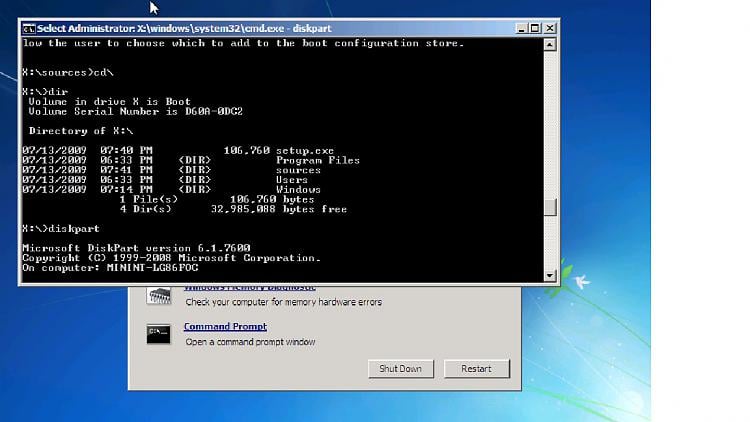The height and width of the screenshot is (422, 750).
Task: Click the Shut Down button
Action: point(401,369)
